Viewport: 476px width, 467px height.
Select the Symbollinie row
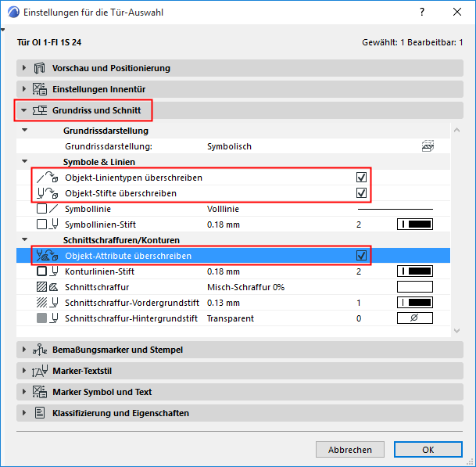coord(234,209)
